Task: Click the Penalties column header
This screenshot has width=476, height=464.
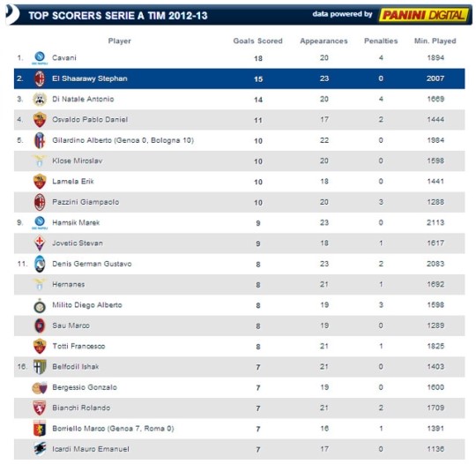Action: click(381, 41)
